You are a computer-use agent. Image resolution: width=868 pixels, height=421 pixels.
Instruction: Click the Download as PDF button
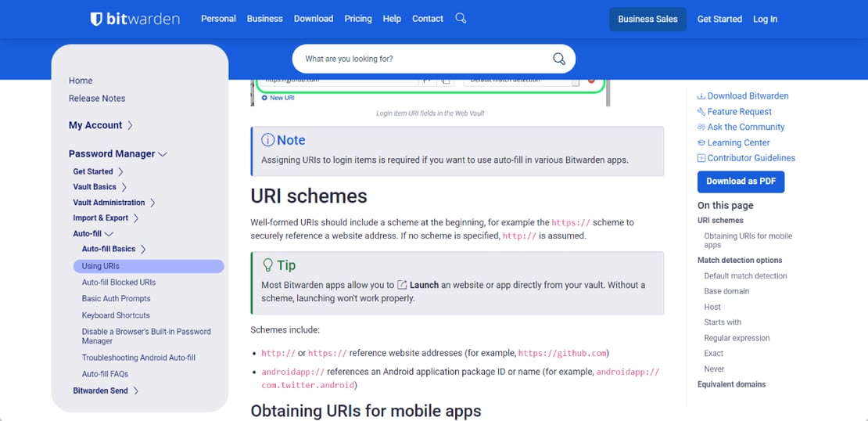point(741,182)
